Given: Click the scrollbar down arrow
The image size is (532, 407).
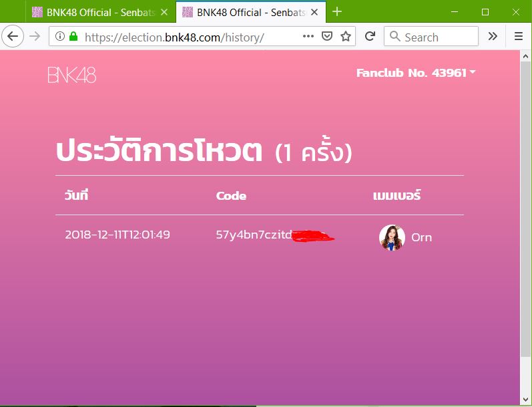Looking at the screenshot, I should pos(525,400).
